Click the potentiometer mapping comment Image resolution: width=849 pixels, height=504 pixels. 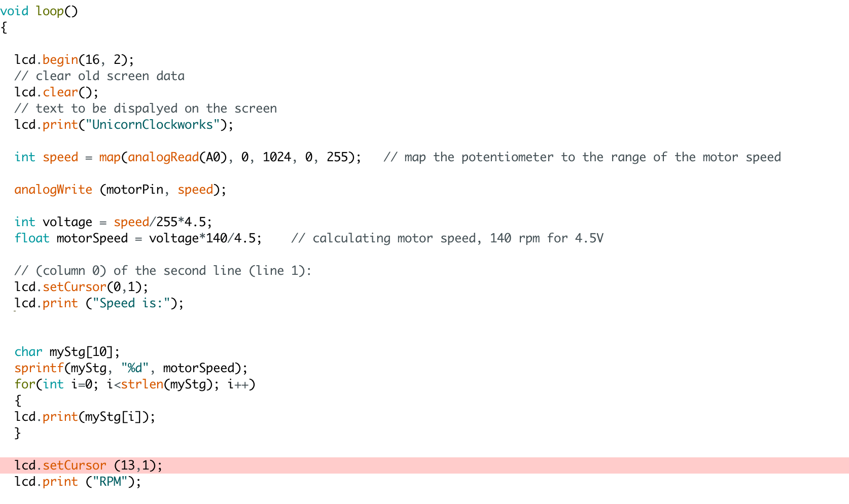click(582, 157)
